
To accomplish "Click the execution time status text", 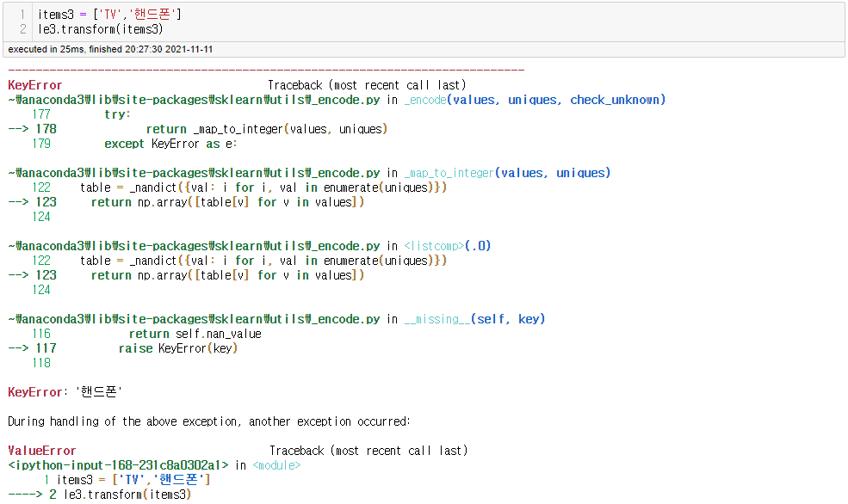I will [x=110, y=49].
